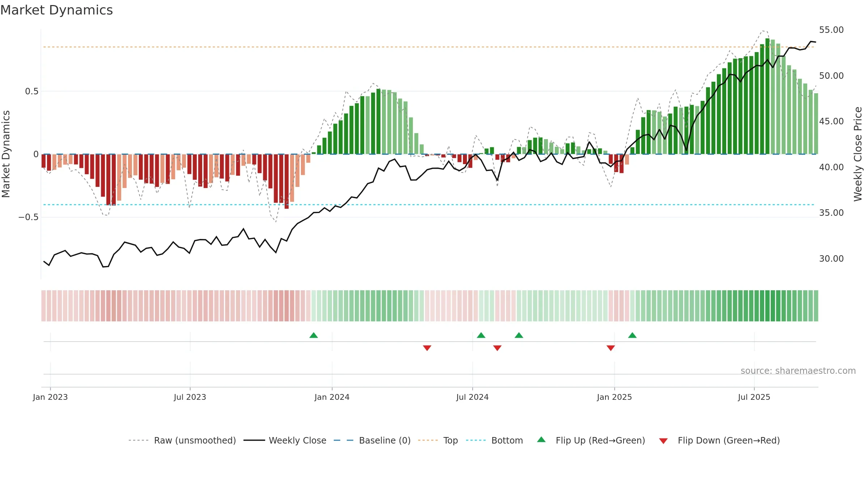Toggle the Raw (unsmoothed) legend entry
The width and height of the screenshot is (868, 488).
click(182, 440)
